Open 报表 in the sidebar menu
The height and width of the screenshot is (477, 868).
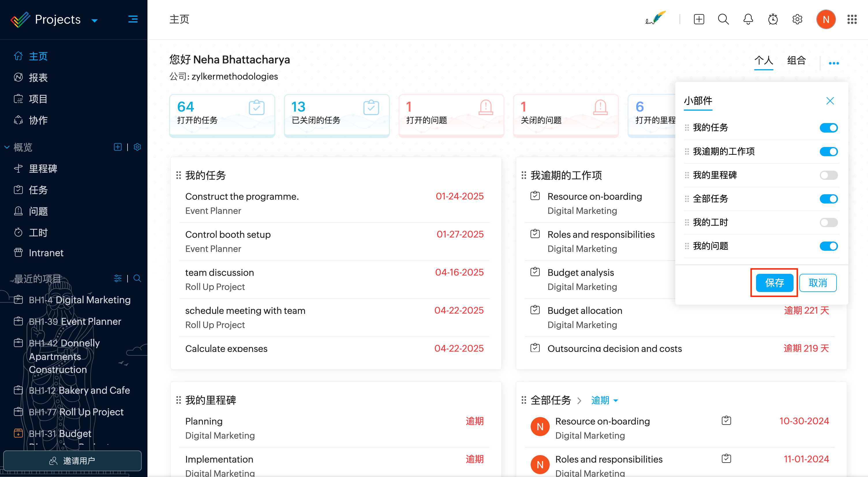pos(38,78)
